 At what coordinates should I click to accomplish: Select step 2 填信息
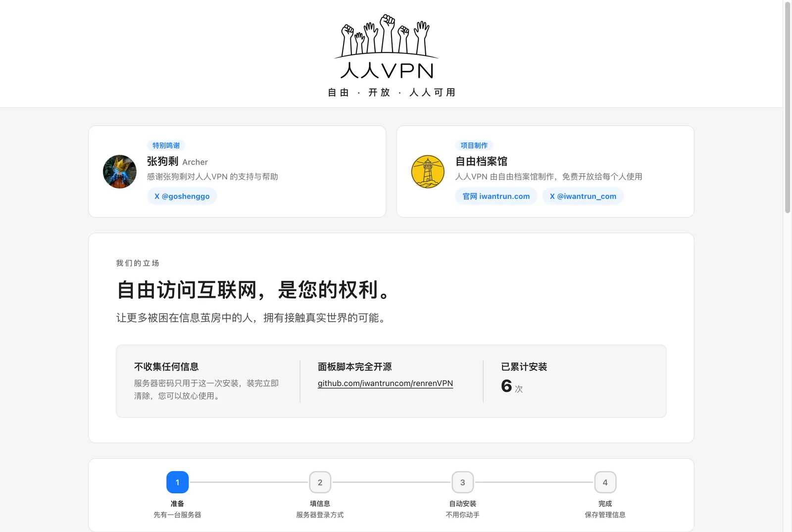320,482
